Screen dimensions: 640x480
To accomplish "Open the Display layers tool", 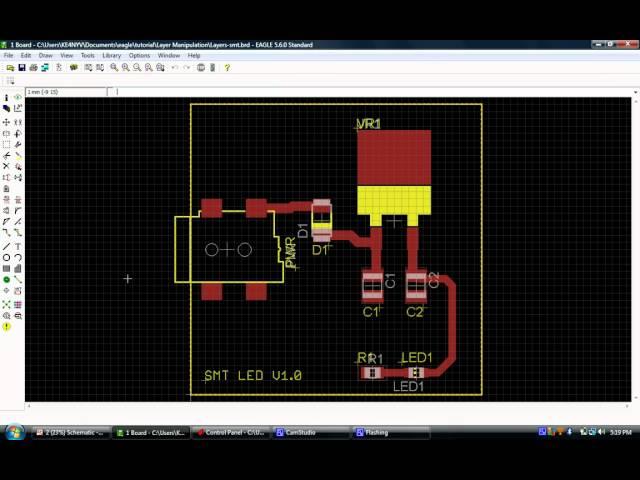I will point(6,109).
